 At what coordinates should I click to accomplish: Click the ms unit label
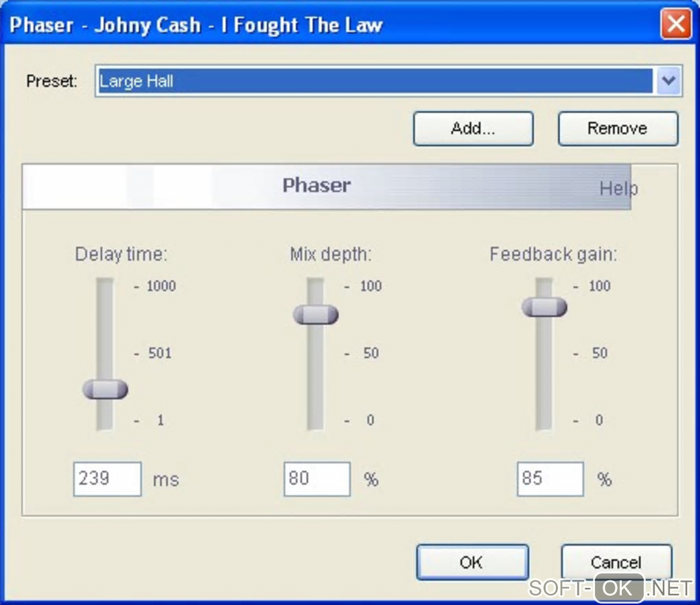(x=165, y=480)
